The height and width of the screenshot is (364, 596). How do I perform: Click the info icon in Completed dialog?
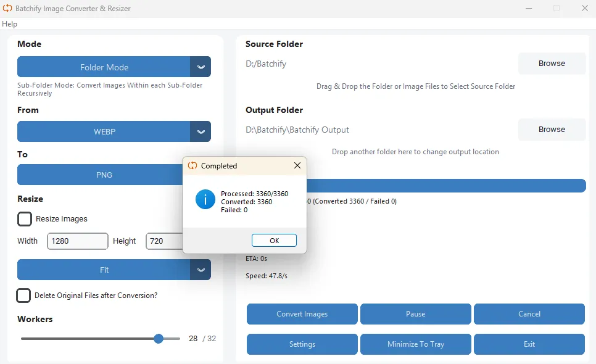click(205, 199)
